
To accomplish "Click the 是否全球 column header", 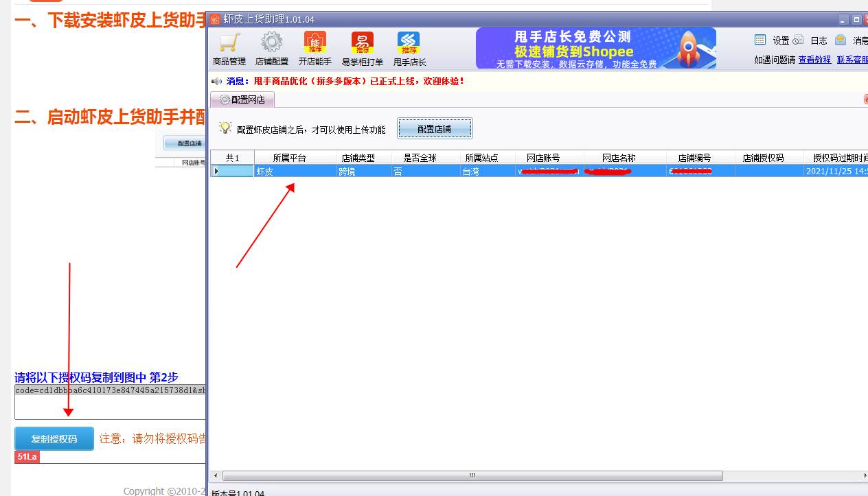I will click(x=426, y=158).
